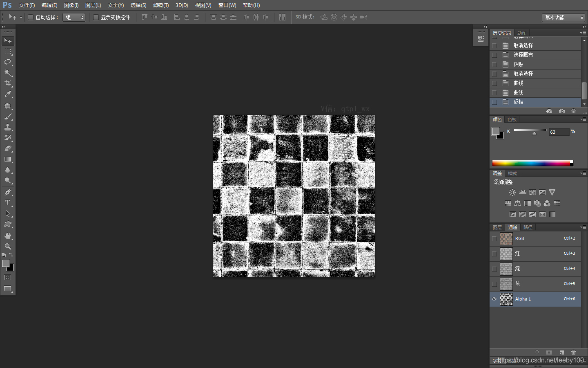The width and height of the screenshot is (588, 368).
Task: Select the History Brush tool
Action: 8,138
